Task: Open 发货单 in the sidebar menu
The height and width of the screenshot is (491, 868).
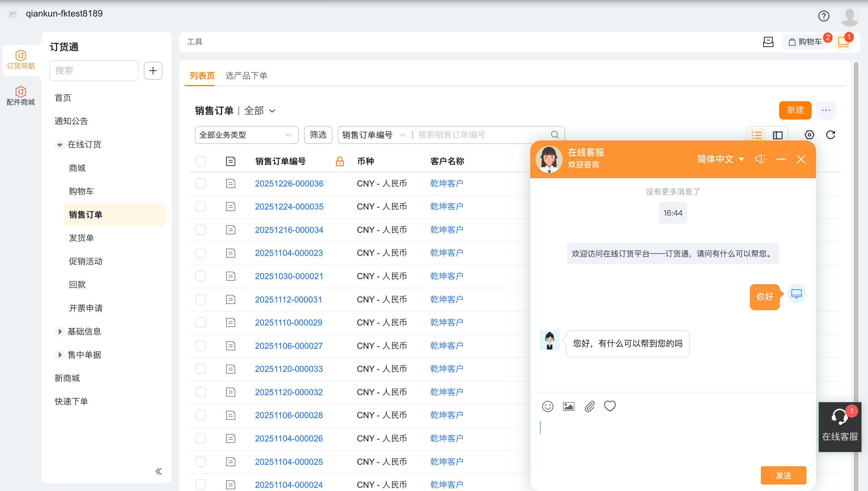Action: coord(81,238)
